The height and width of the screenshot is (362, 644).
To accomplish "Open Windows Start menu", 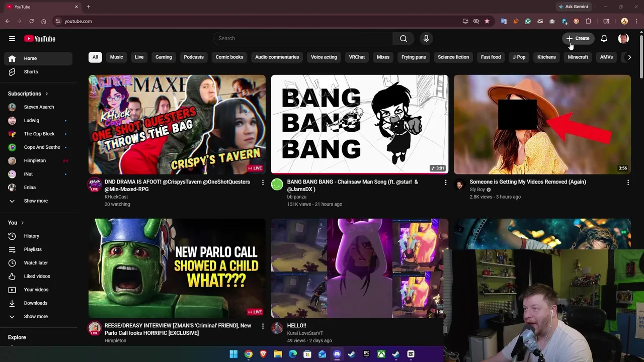I will coord(233,354).
